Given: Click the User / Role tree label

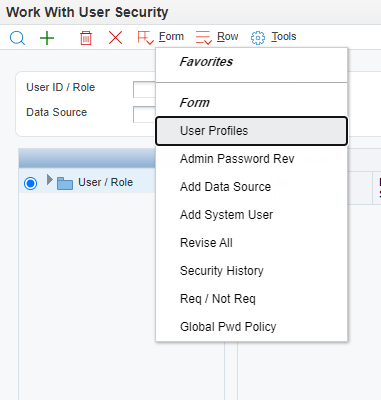Looking at the screenshot, I should 105,182.
